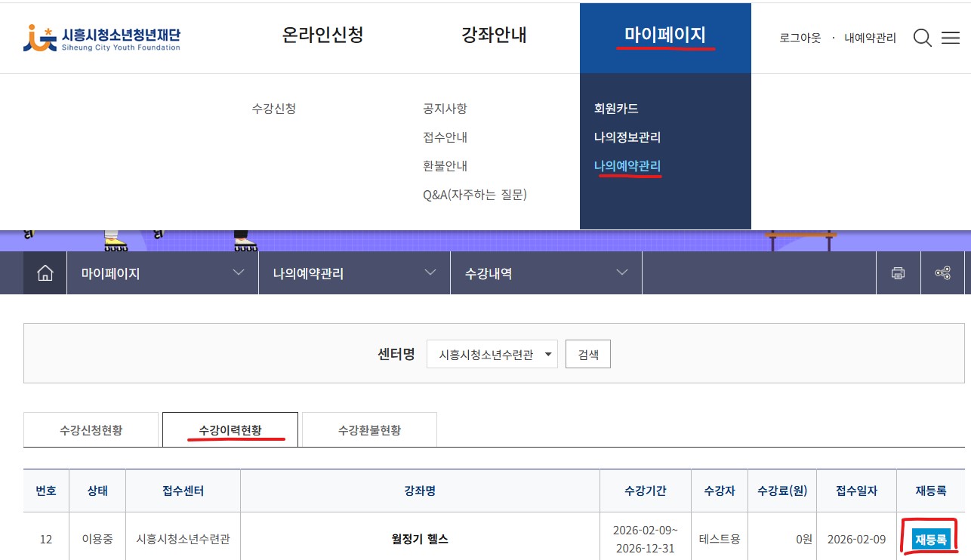This screenshot has width=971, height=560.
Task: Click the 2026-02-09 registration date cell
Action: [857, 539]
